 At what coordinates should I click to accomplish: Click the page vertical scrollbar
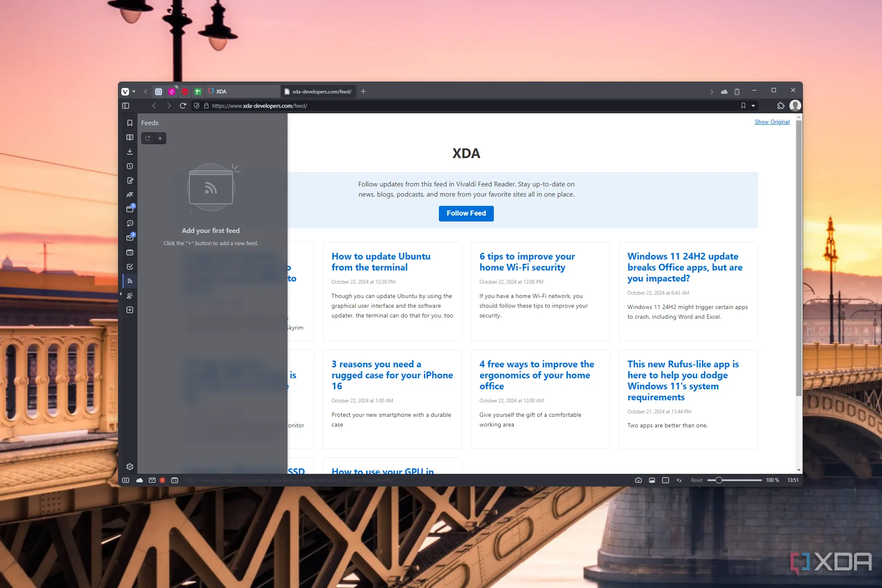click(x=798, y=258)
